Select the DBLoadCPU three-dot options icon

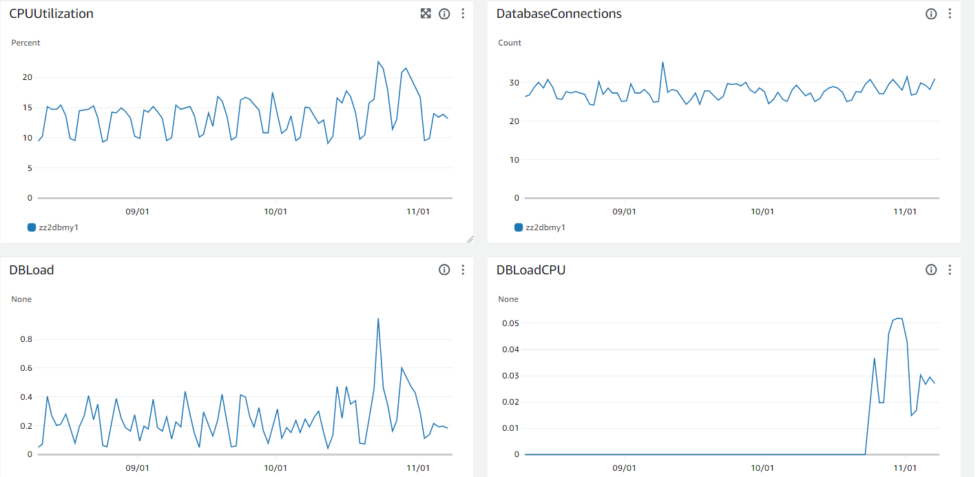[950, 270]
